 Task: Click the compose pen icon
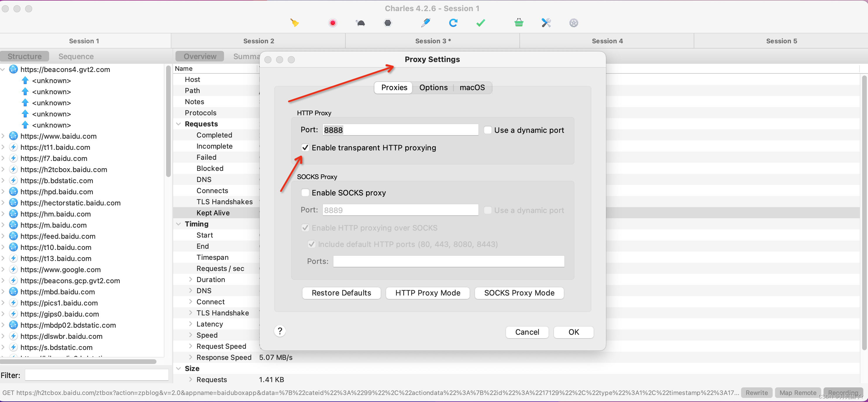coord(426,23)
